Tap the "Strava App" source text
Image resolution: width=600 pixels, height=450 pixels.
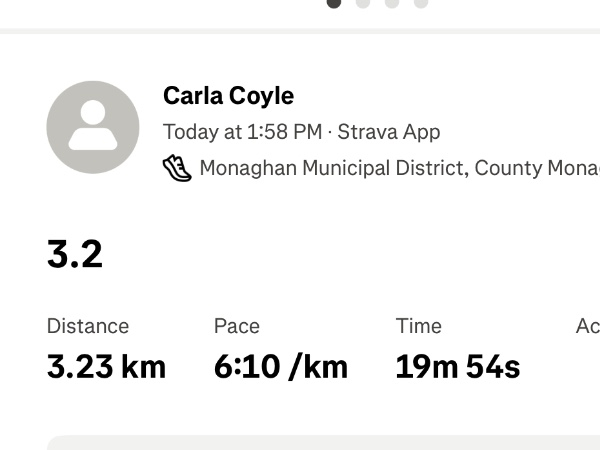click(x=389, y=132)
